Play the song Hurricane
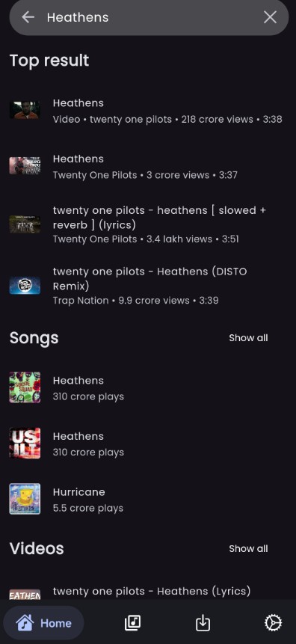Viewport: 296px width, 644px height. pyautogui.click(x=148, y=499)
